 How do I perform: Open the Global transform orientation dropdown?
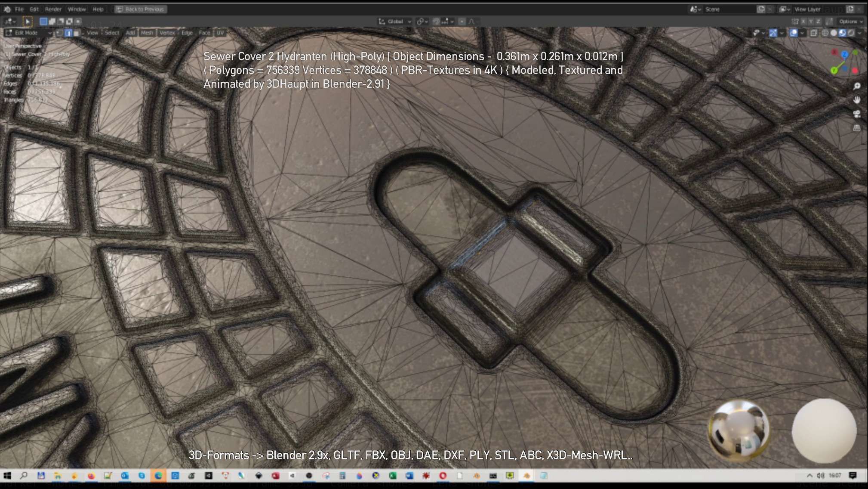click(x=395, y=21)
